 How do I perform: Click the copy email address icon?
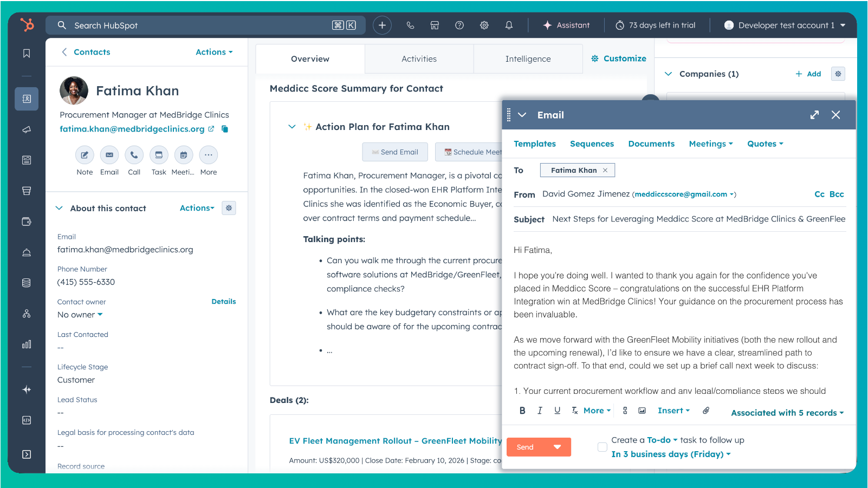225,129
